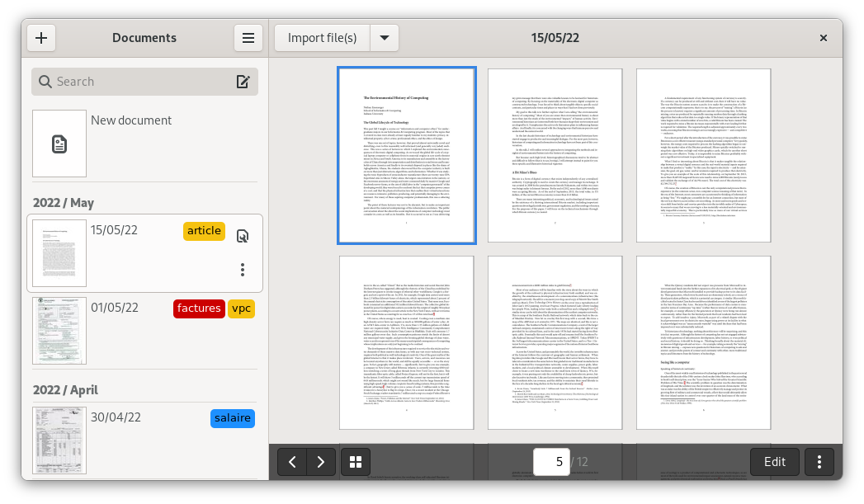Click the current page number field
The image size is (864, 504).
tap(559, 462)
